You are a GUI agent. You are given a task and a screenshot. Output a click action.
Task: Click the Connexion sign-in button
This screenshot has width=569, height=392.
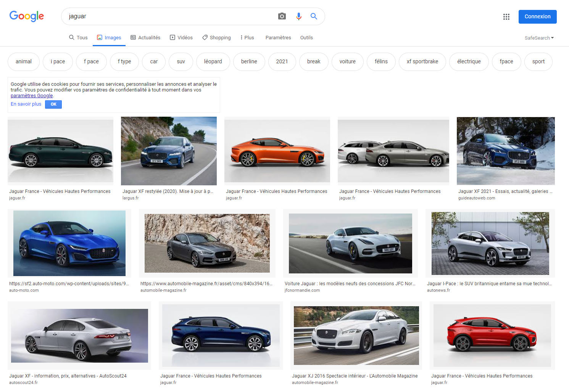click(x=537, y=17)
